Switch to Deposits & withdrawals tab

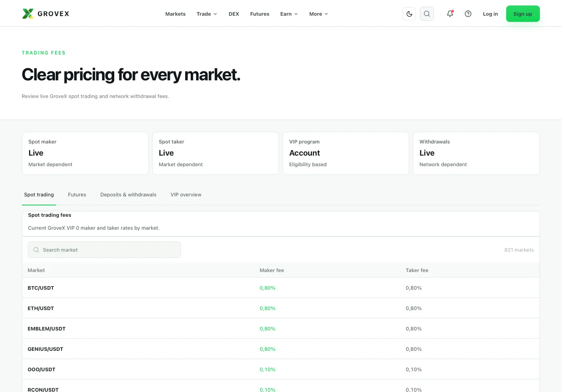coord(128,195)
